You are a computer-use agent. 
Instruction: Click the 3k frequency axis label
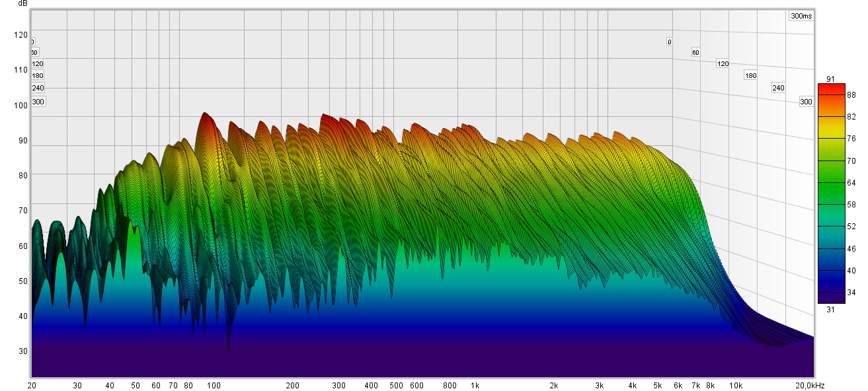click(600, 385)
